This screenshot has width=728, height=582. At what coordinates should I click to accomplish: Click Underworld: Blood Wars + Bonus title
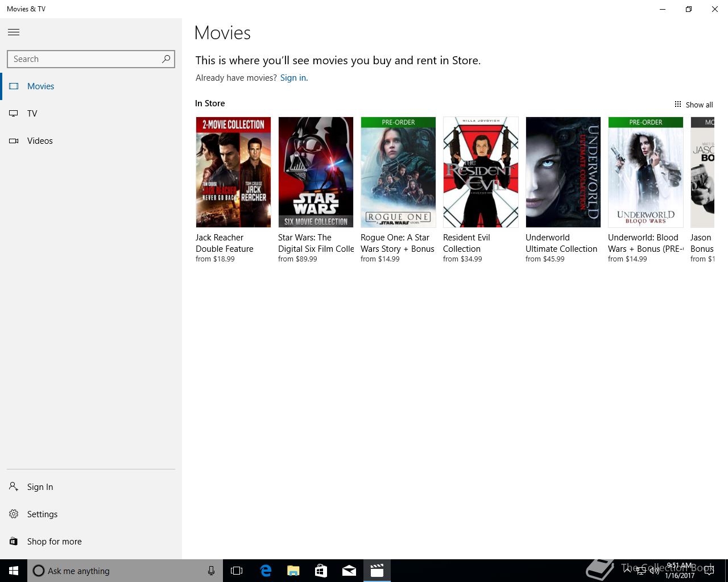[646, 243]
